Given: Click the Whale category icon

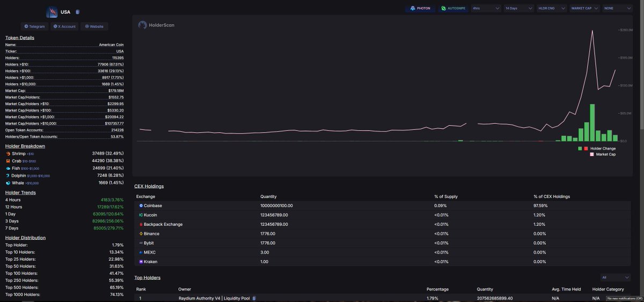Looking at the screenshot, I should [x=8, y=183].
